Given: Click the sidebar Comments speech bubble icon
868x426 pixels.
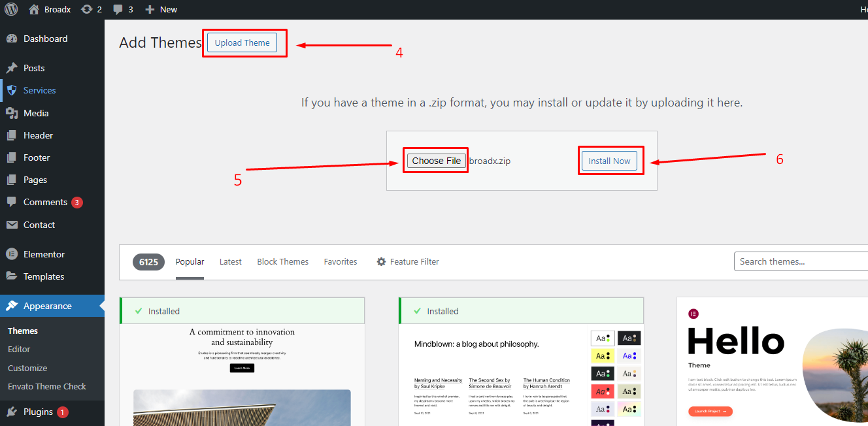Looking at the screenshot, I should point(12,203).
